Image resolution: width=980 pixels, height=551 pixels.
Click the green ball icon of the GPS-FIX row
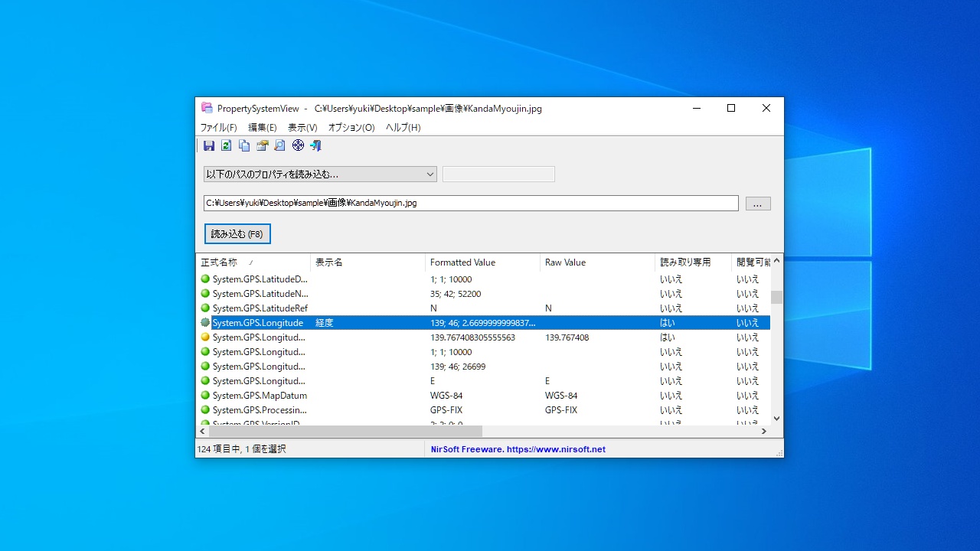205,409
